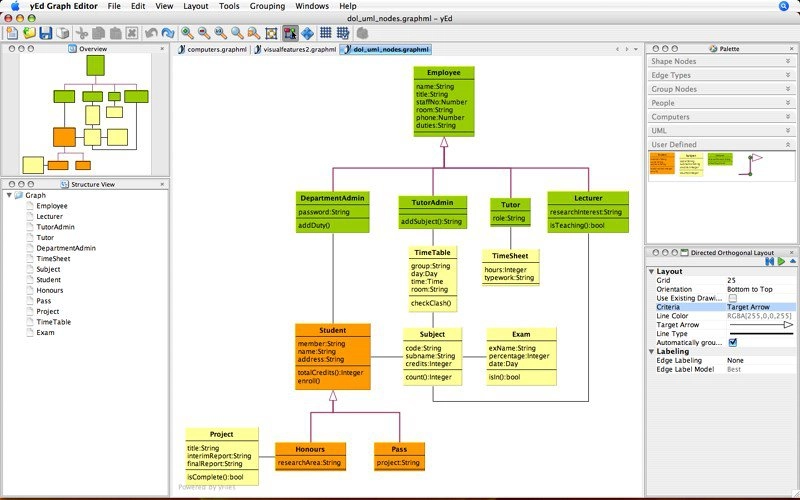800x500 pixels.
Task: Expand the Edge Types palette section
Action: [x=788, y=75]
